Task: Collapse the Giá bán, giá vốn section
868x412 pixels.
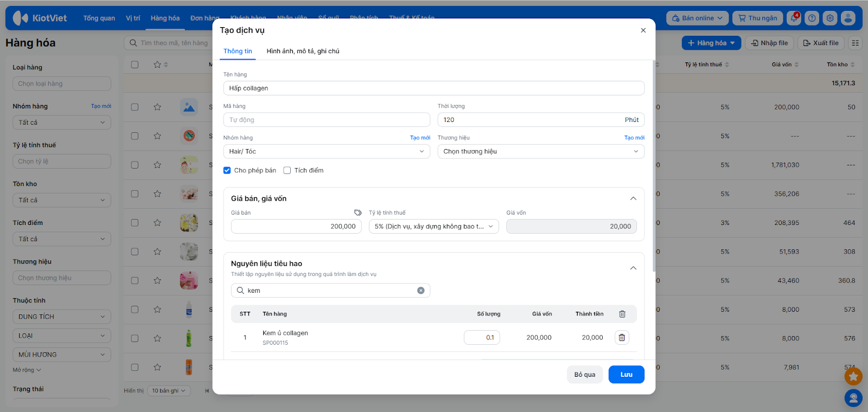Action: point(633,198)
